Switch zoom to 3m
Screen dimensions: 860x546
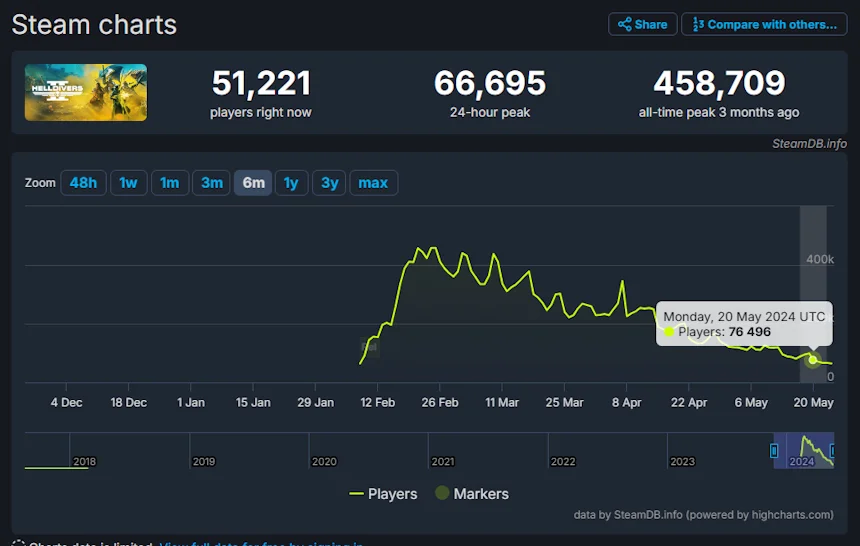[x=212, y=183]
